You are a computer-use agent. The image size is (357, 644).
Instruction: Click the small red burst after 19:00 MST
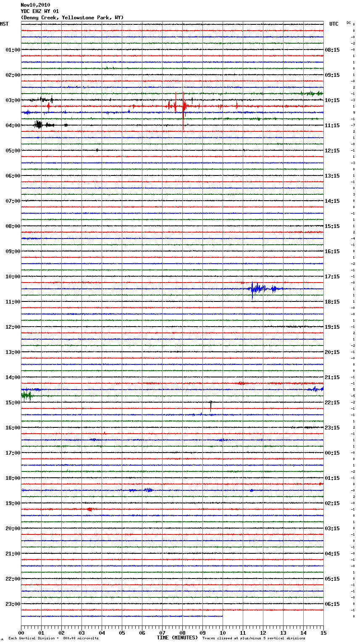[89, 509]
